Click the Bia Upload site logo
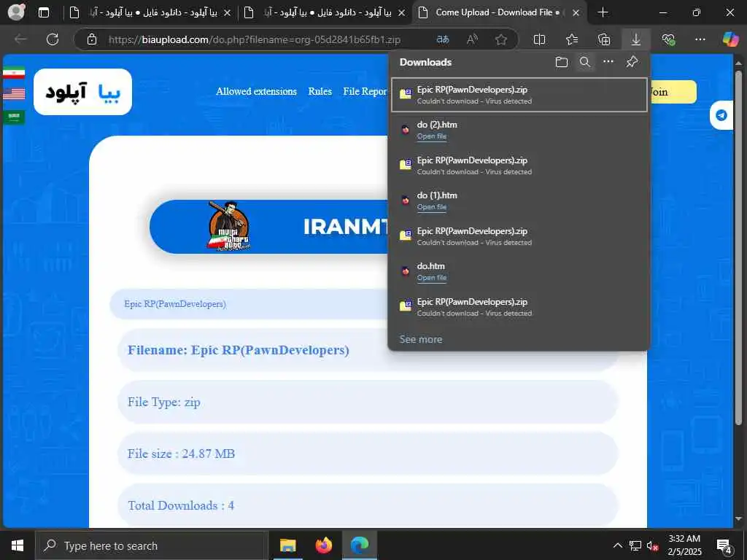Viewport: 747px width, 560px height. [x=83, y=92]
